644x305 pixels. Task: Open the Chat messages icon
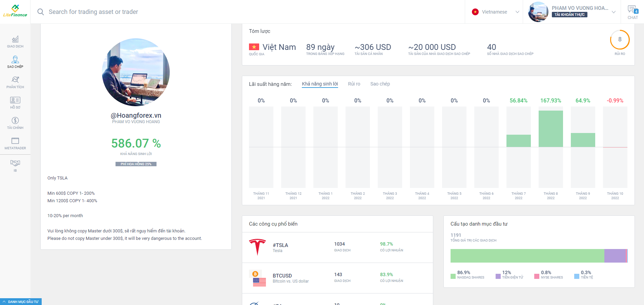click(632, 12)
